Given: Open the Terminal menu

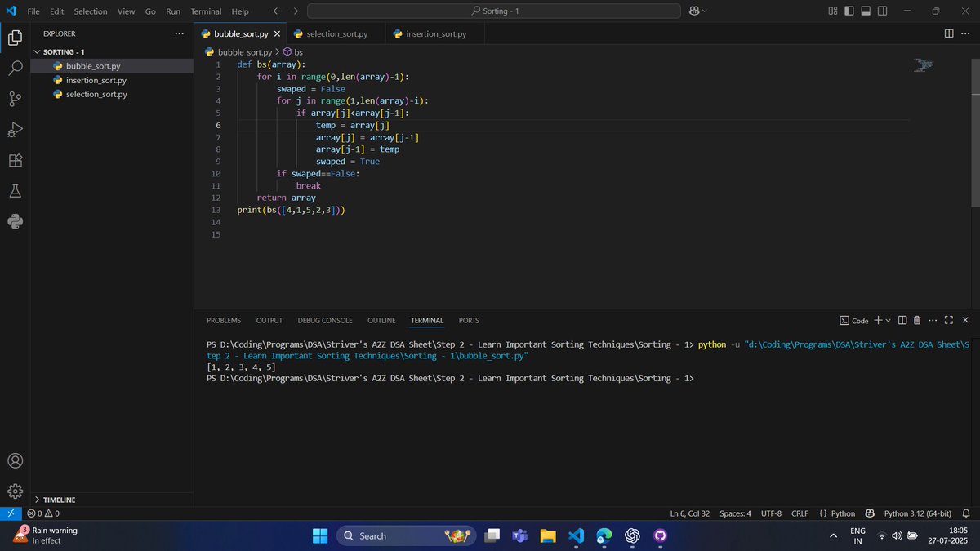Looking at the screenshot, I should 206,11.
